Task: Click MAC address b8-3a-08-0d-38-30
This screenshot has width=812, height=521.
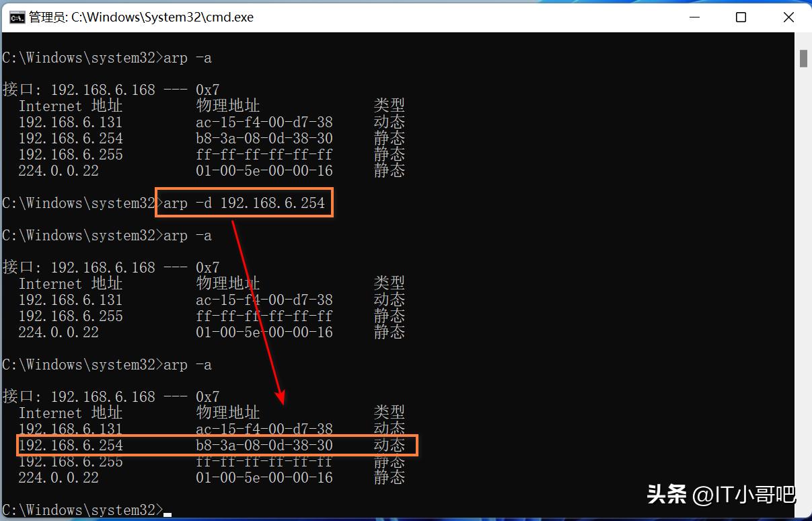Action: click(264, 138)
